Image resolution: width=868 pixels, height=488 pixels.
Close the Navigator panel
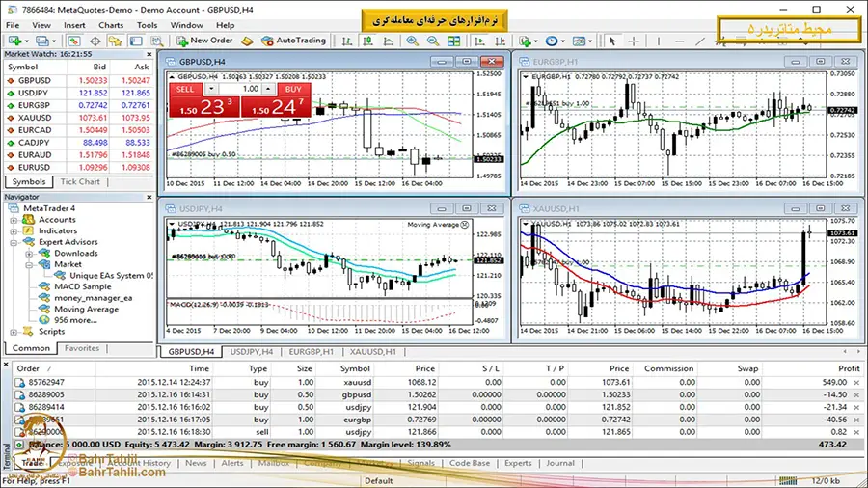[149, 197]
